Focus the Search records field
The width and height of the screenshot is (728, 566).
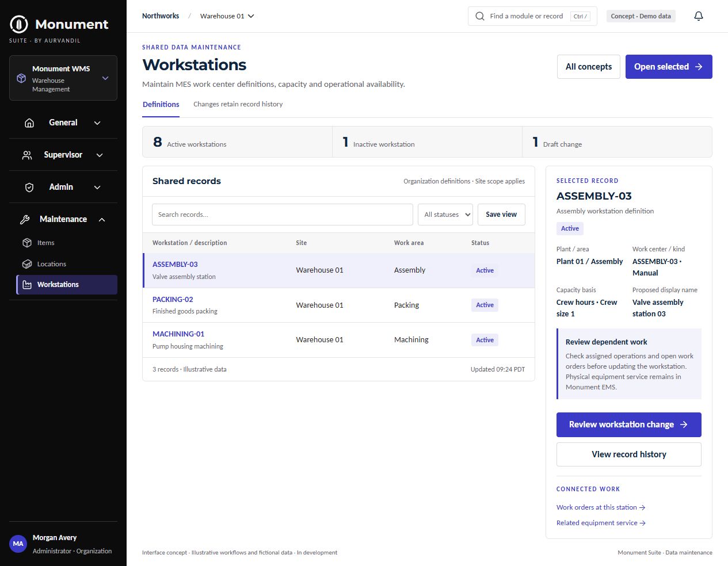click(283, 215)
